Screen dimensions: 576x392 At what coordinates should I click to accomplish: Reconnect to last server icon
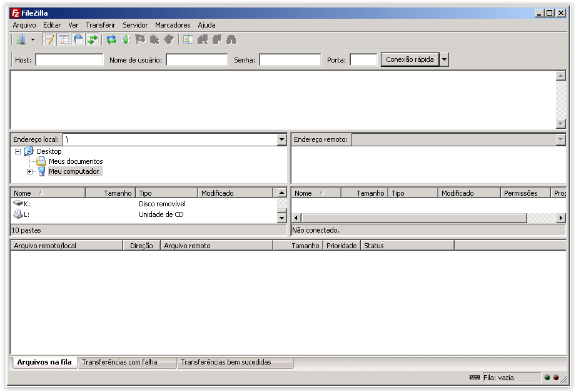coord(169,39)
